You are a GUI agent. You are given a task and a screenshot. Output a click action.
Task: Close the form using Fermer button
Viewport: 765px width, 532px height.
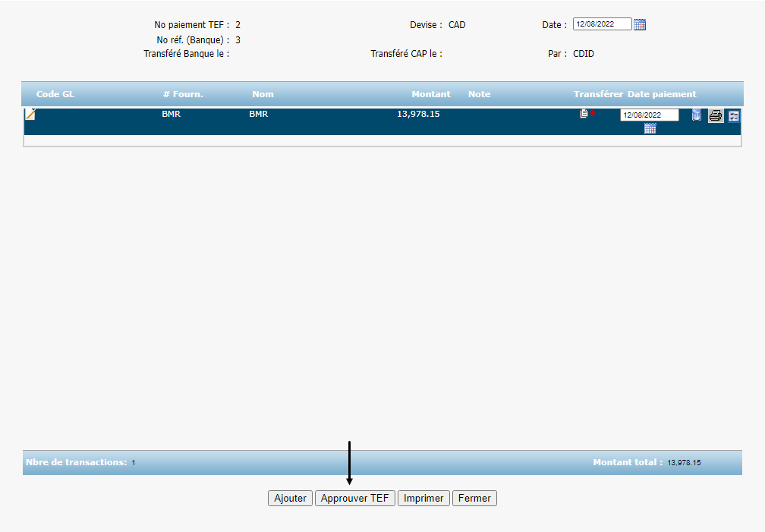(474, 499)
